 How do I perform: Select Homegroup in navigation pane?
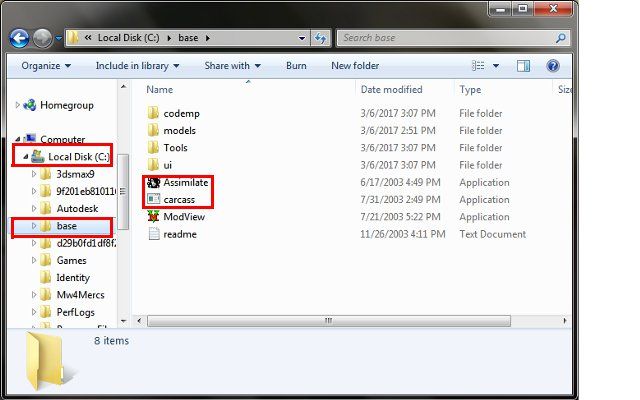[67, 105]
